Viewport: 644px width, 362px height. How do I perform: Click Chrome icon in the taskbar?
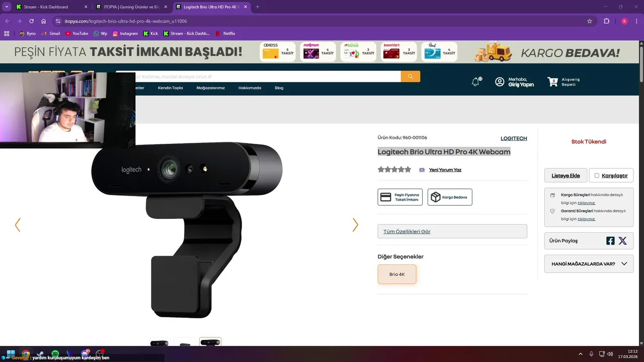(26, 354)
